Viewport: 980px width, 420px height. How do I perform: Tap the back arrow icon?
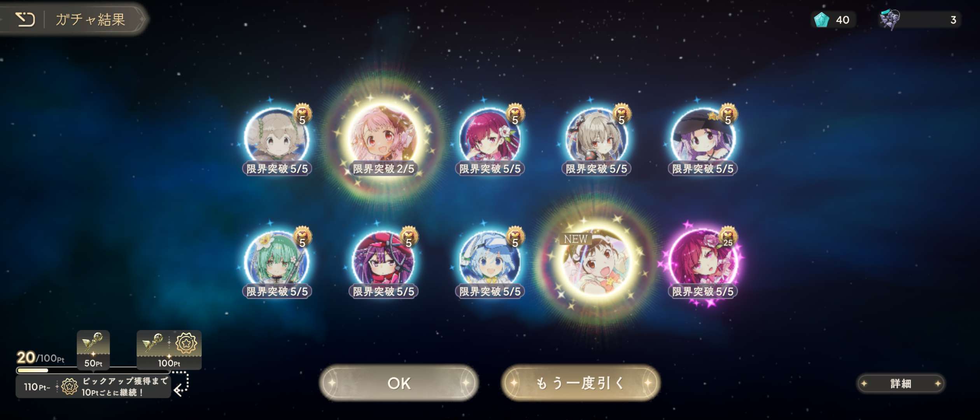pyautogui.click(x=25, y=19)
